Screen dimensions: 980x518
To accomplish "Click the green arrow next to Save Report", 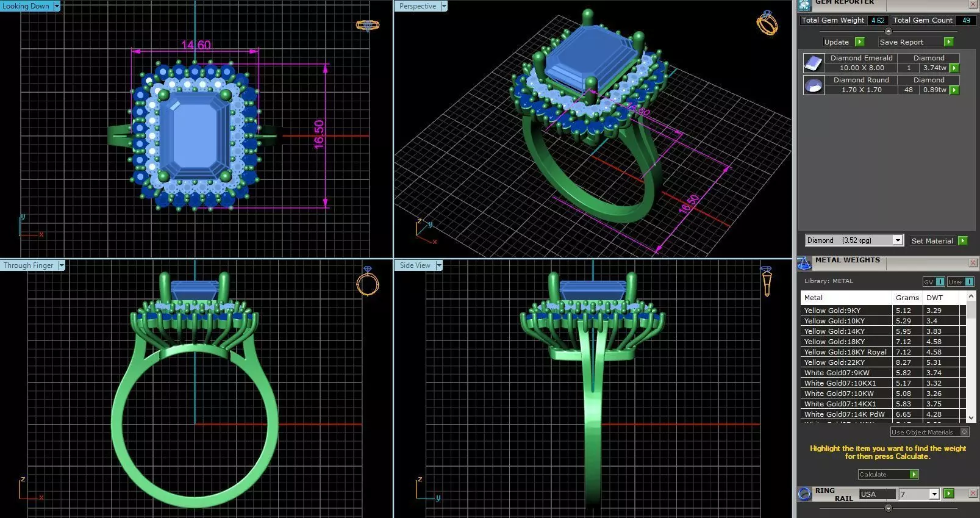I will [948, 42].
